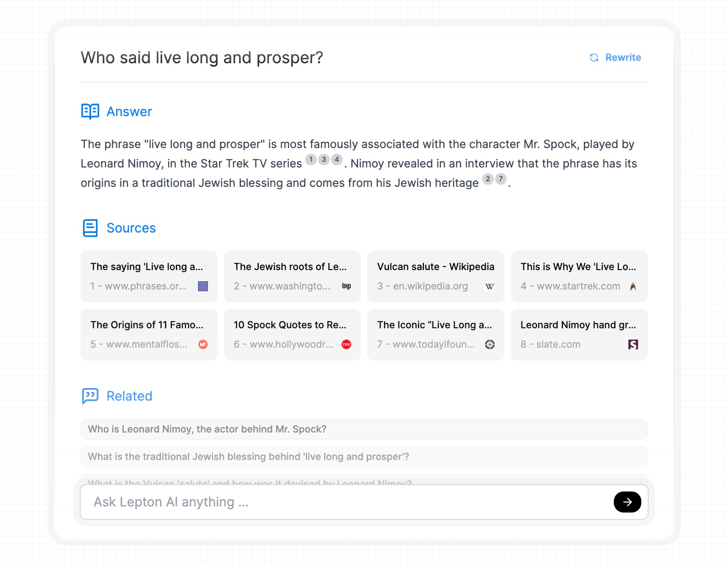728x565 pixels.
Task: Click the Rewrite refresh icon
Action: [x=594, y=57]
